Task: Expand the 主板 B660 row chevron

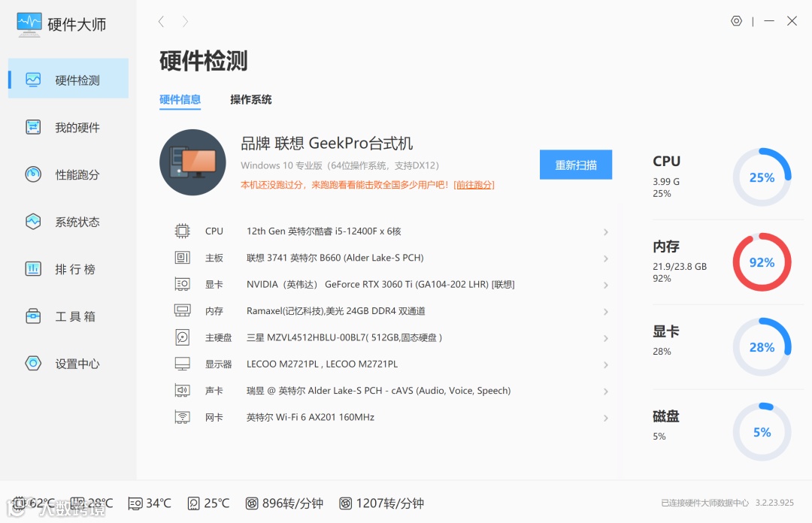Action: [605, 258]
